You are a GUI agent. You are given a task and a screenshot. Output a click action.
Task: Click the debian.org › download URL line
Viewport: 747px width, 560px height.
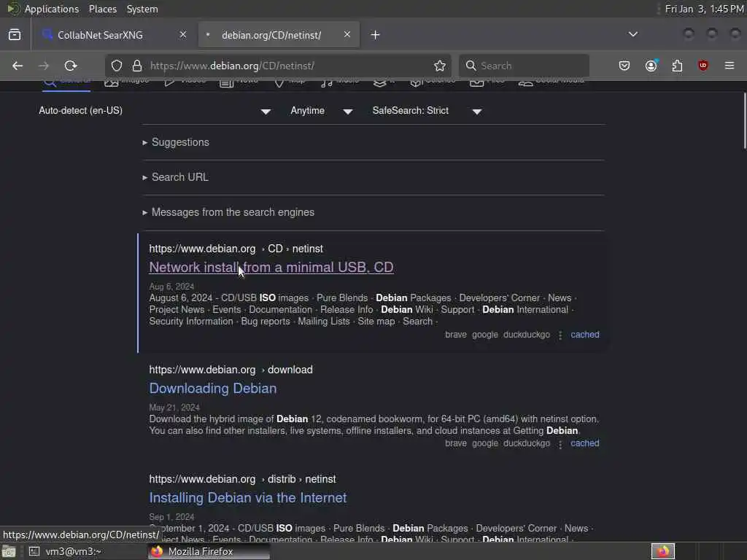(231, 370)
